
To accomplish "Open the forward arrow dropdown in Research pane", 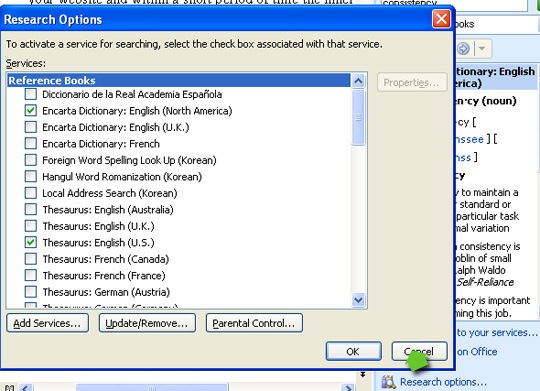I will point(482,49).
